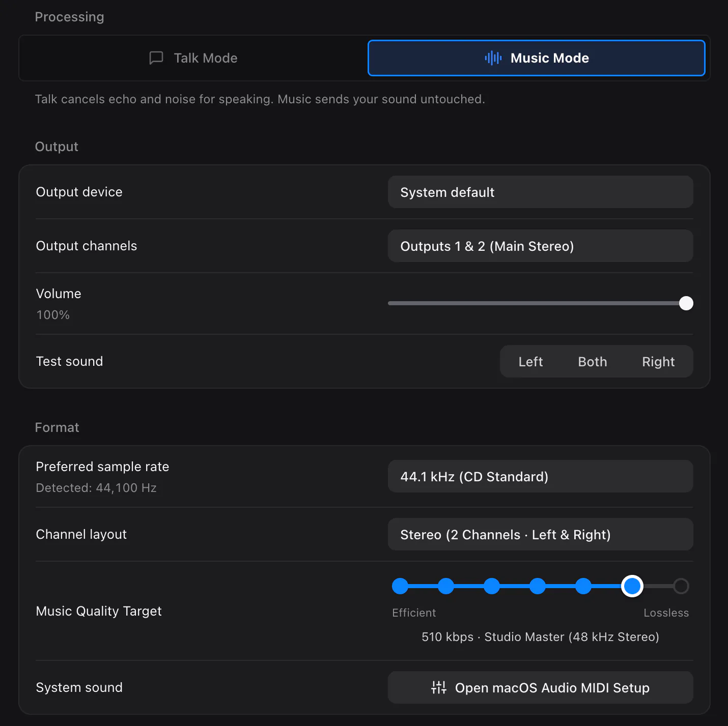The height and width of the screenshot is (726, 728).
Task: Play test sound on Left channel
Action: pos(530,362)
